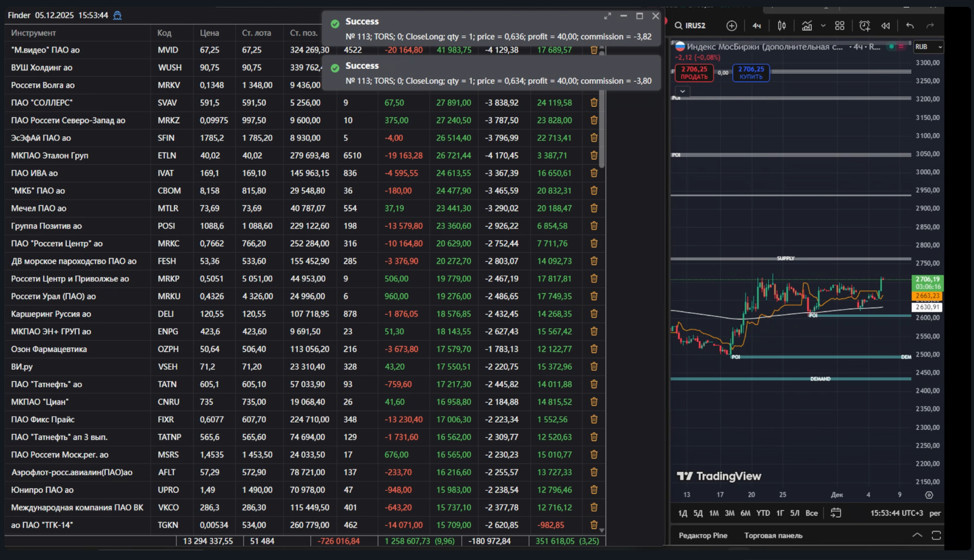Select the 1Д date range
Viewport: 974px width, 560px height.
(683, 513)
